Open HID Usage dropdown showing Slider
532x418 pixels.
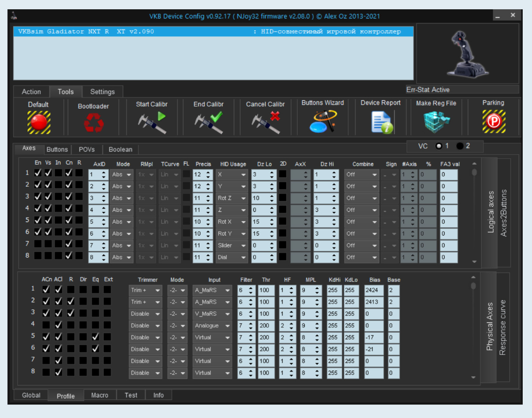point(232,246)
